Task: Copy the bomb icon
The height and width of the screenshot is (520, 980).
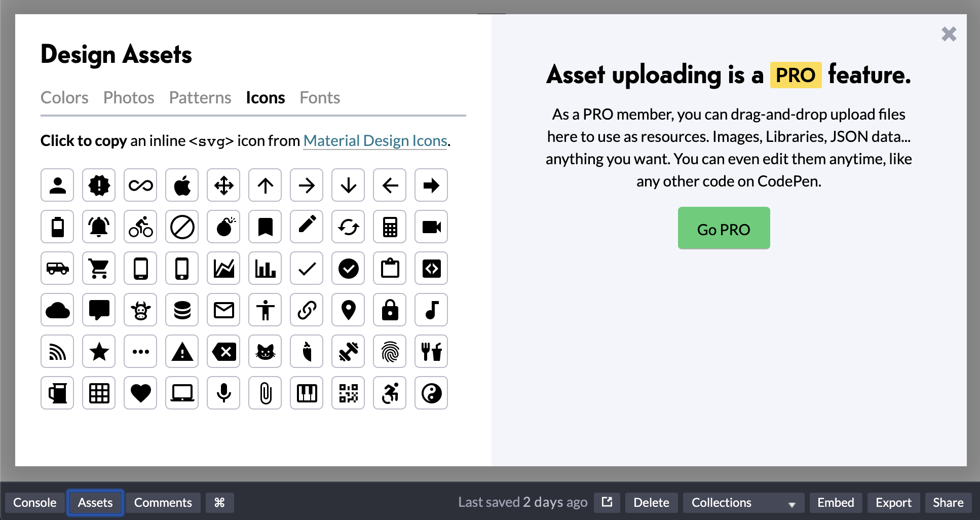Action: tap(223, 227)
